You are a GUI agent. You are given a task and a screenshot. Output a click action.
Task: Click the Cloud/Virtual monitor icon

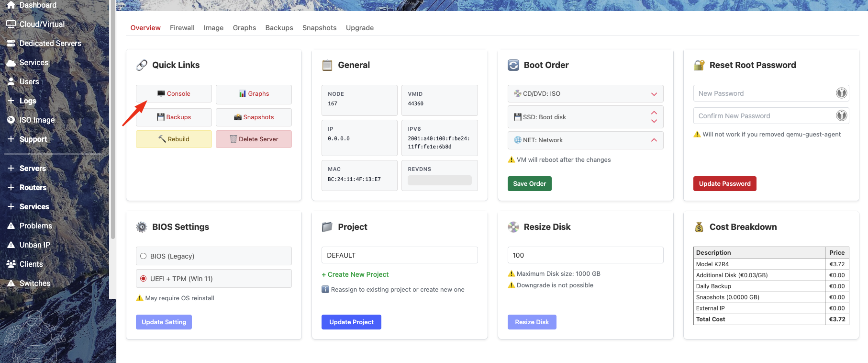click(x=11, y=24)
